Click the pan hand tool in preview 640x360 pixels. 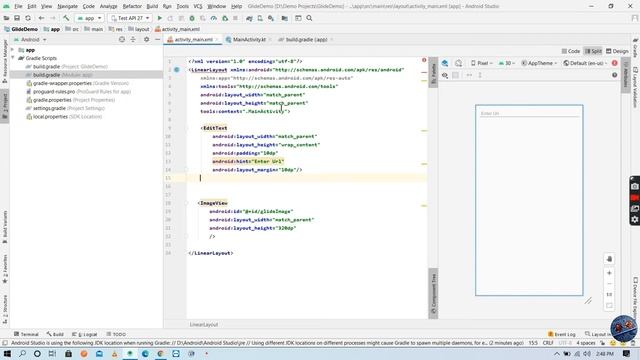point(609,259)
